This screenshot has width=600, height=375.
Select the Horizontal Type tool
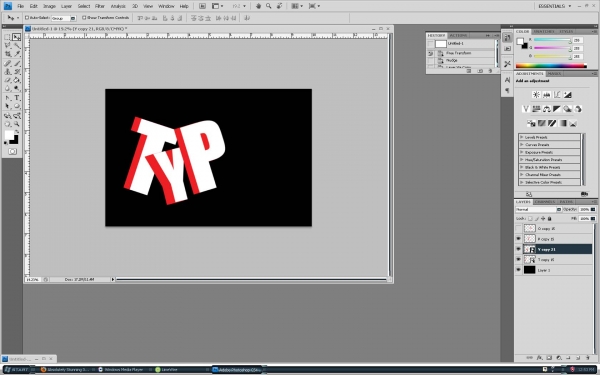(x=16, y=98)
